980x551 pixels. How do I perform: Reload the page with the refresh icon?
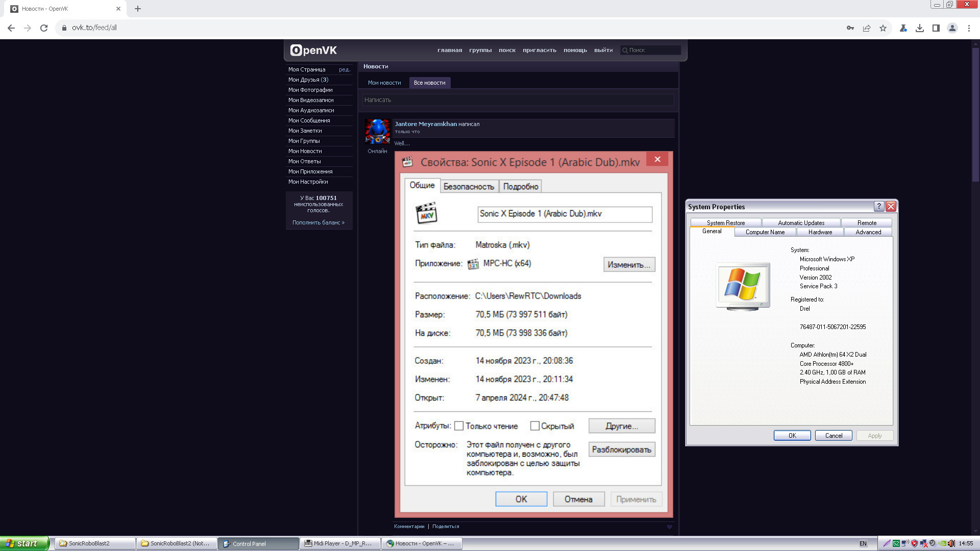(x=44, y=28)
